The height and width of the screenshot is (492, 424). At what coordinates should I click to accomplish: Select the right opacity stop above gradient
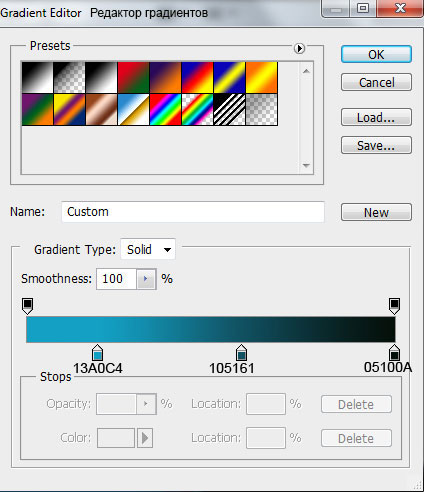(x=394, y=306)
